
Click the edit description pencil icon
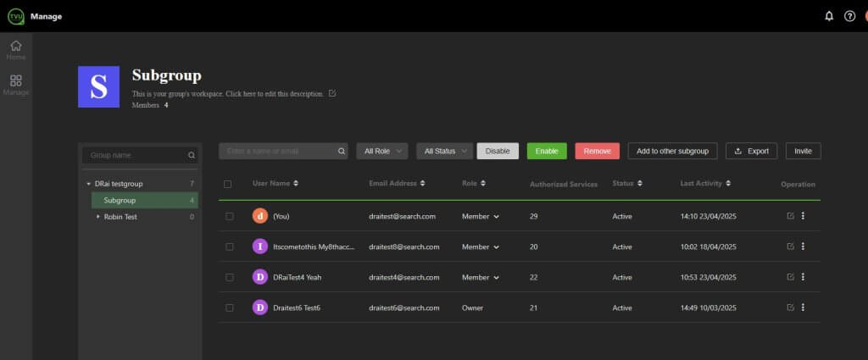(332, 93)
